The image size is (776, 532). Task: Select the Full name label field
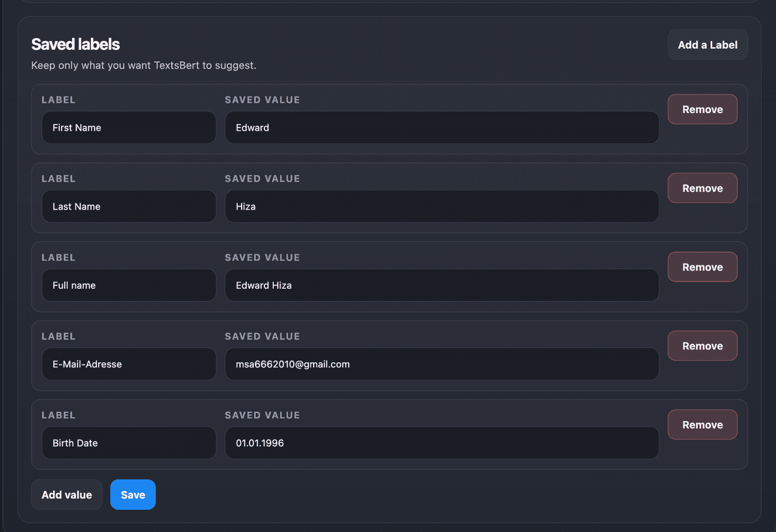click(x=129, y=285)
